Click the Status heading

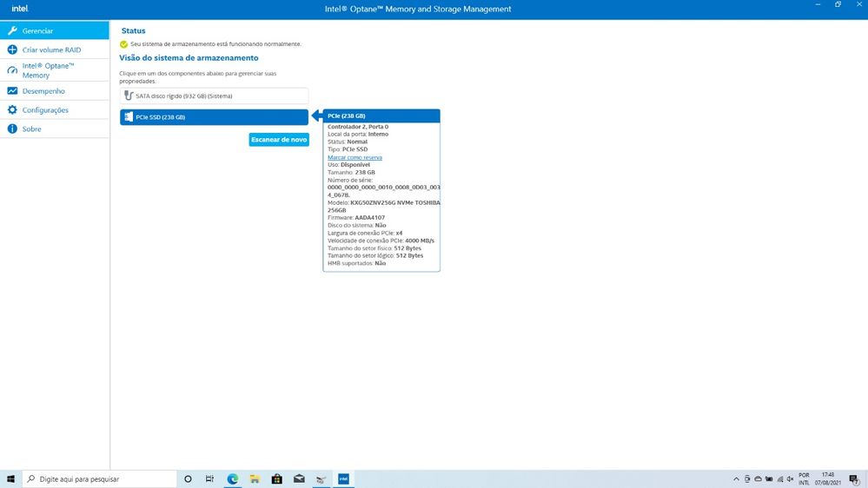134,31
